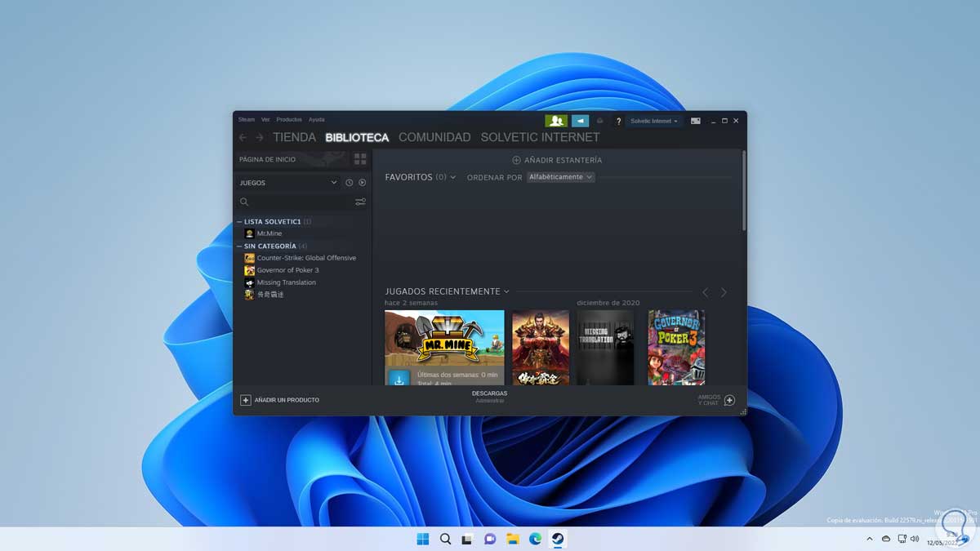Screen dimensions: 980x551
Task: Open the volume icon in system tray
Action: click(x=915, y=539)
